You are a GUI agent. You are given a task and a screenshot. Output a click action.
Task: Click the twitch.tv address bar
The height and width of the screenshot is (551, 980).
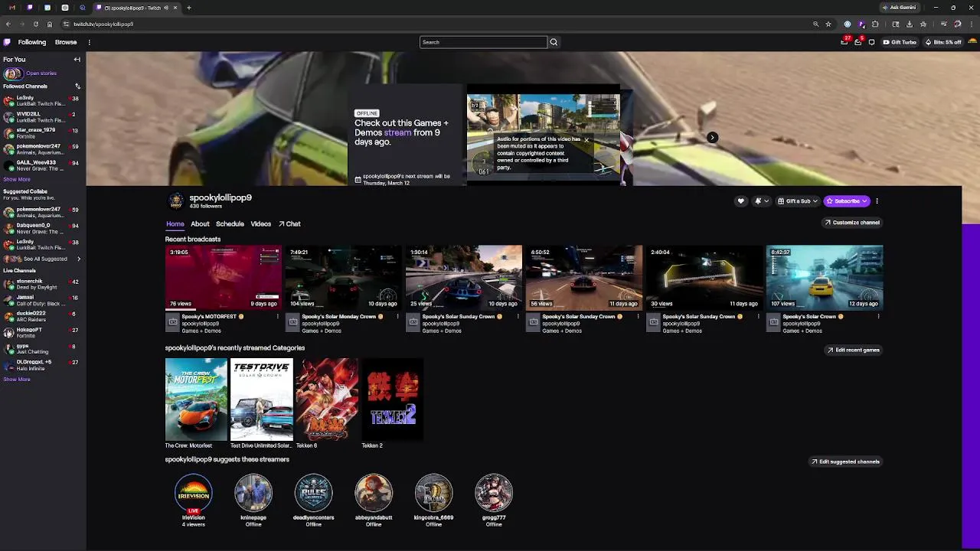440,24
